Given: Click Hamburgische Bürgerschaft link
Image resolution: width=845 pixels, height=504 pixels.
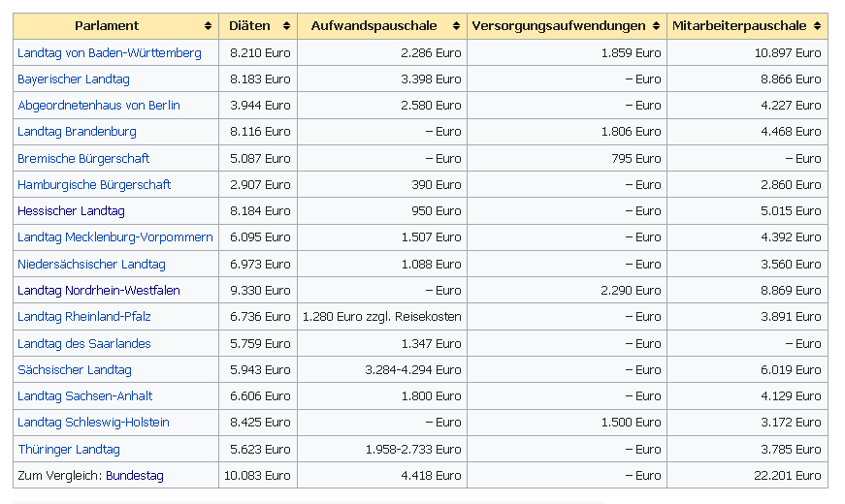Looking at the screenshot, I should point(94,184).
